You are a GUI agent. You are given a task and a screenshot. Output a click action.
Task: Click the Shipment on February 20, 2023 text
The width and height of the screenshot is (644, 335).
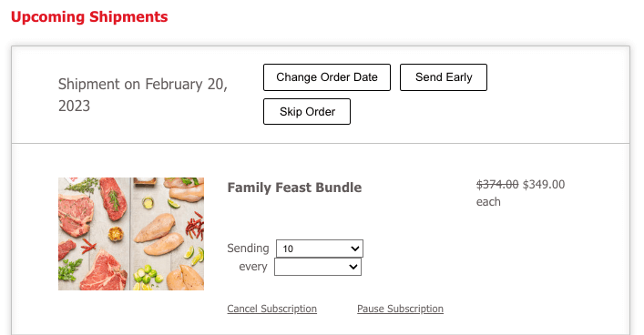click(142, 95)
